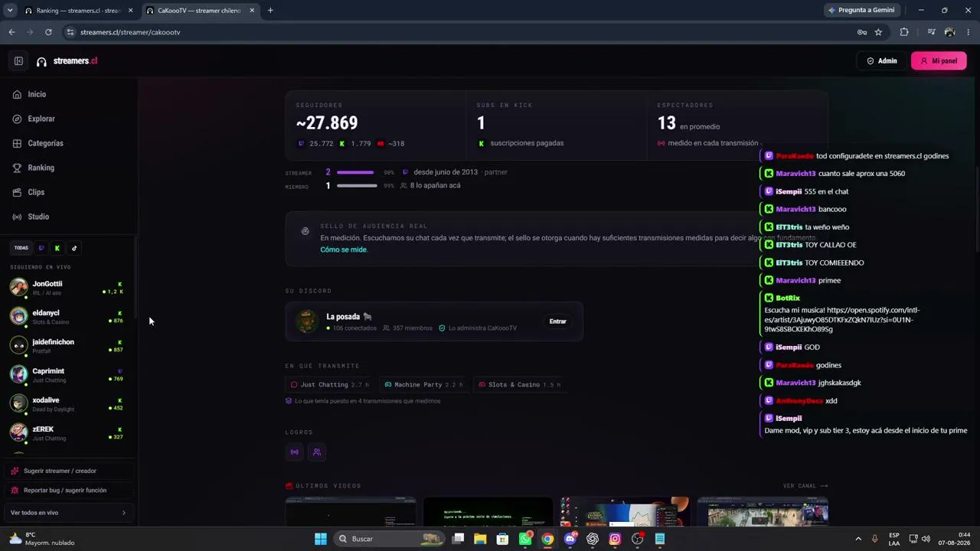The image size is (980, 551).
Task: Click La posada Discord server avatar
Action: pyautogui.click(x=307, y=321)
